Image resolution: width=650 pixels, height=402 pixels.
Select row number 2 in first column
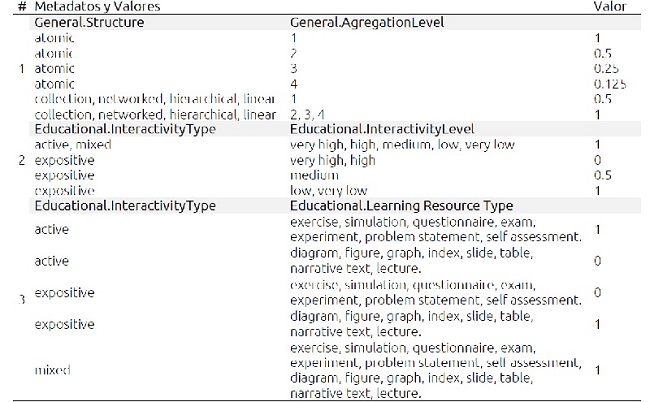pyautogui.click(x=22, y=160)
